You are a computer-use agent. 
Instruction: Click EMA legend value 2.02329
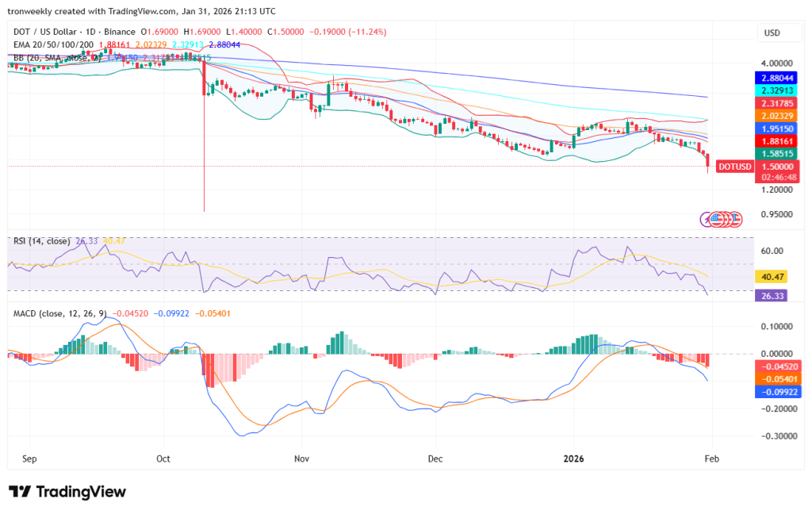click(x=151, y=44)
